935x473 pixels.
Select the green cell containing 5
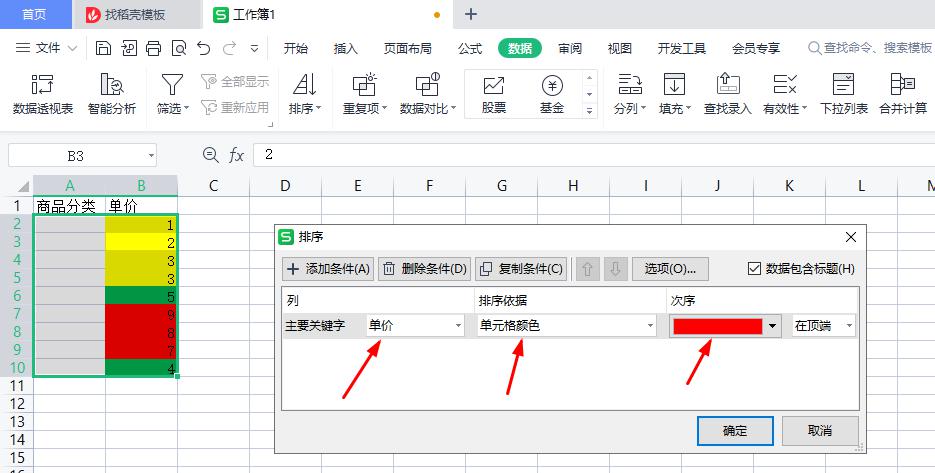[141, 296]
